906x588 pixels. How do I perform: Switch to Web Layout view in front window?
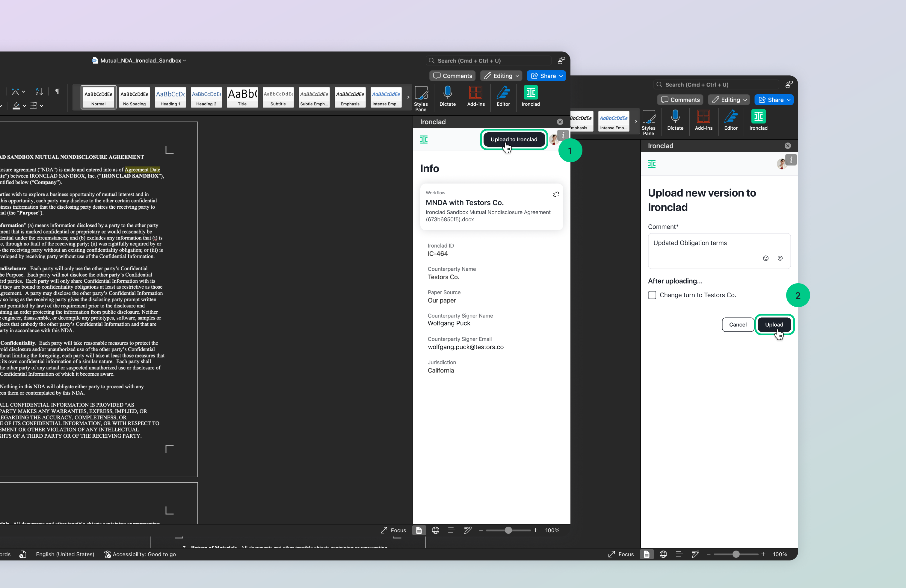pyautogui.click(x=436, y=530)
